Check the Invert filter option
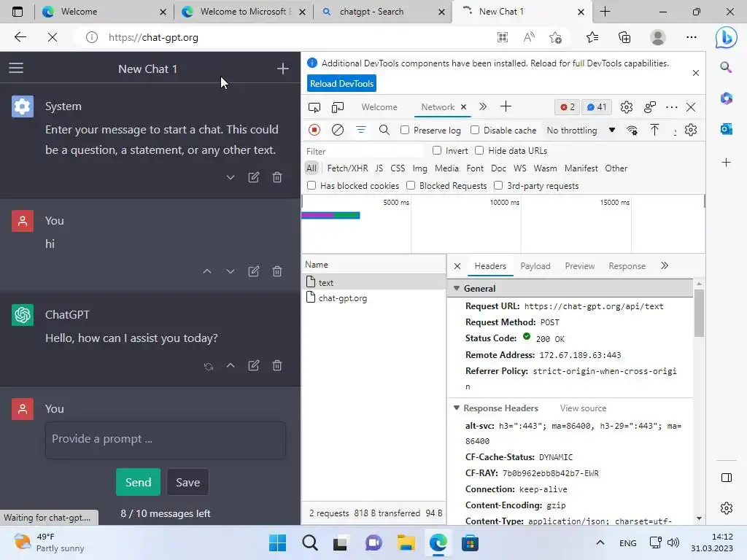747x560 pixels. [x=436, y=150]
